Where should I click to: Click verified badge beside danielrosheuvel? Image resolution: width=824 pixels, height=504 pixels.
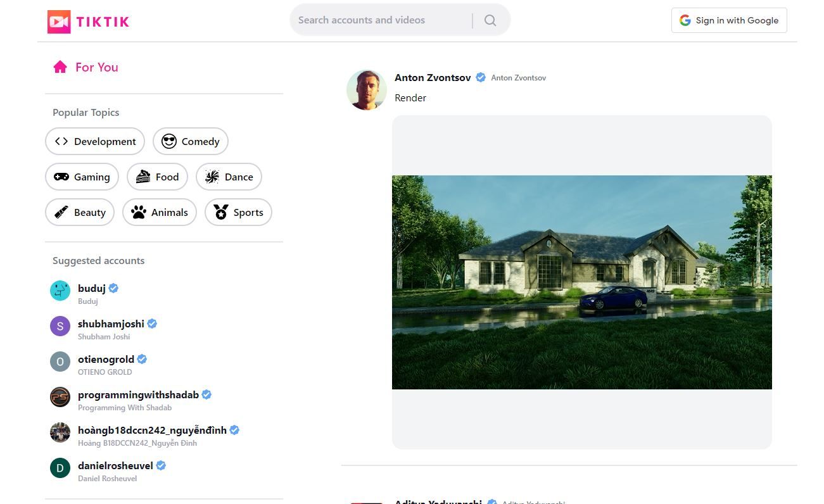point(161,465)
